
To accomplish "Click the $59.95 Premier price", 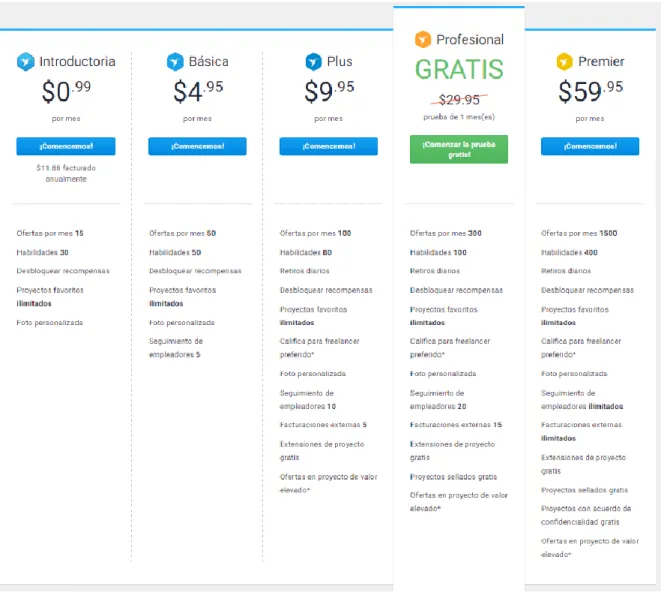I will (590, 91).
